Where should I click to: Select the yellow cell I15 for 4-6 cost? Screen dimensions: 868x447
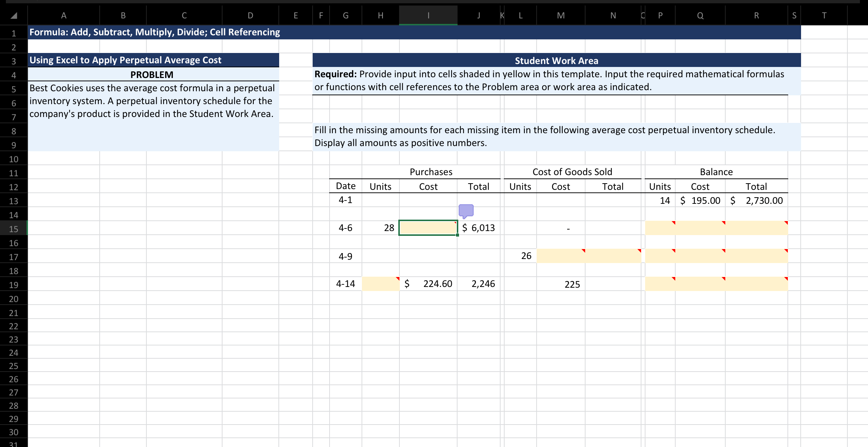pyautogui.click(x=428, y=228)
